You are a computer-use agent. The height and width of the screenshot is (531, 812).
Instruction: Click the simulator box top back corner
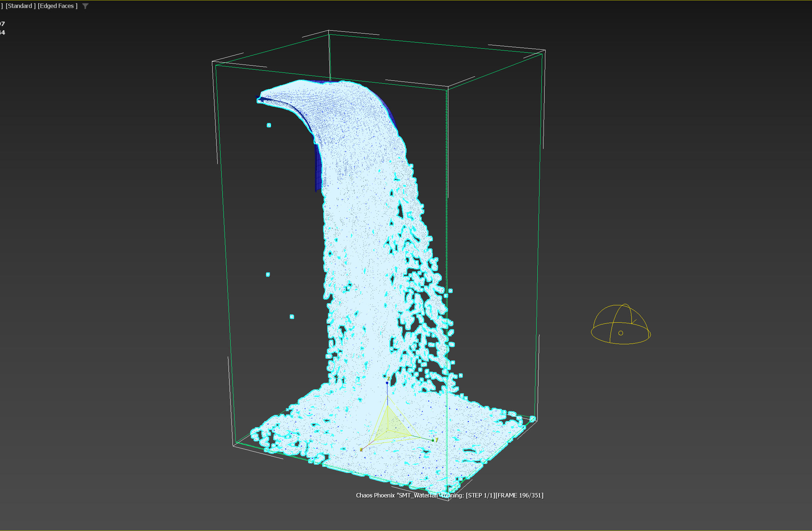pos(329,32)
